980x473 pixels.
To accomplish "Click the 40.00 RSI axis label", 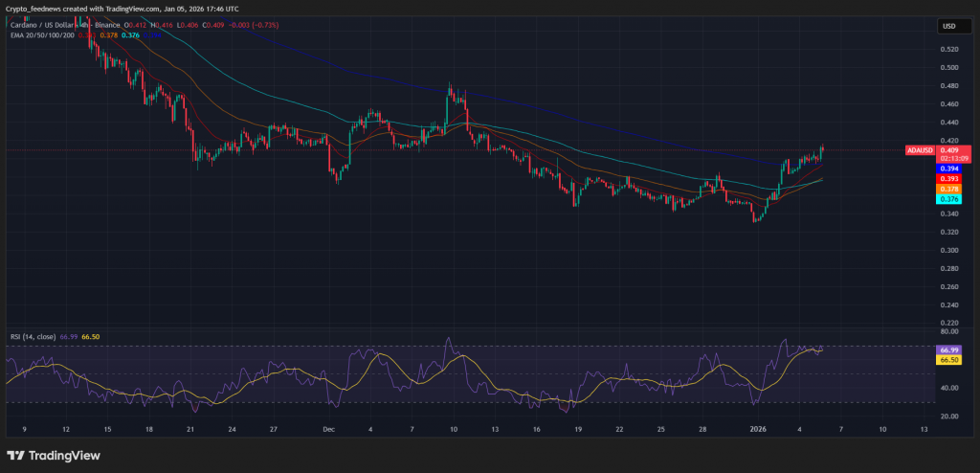I will pos(948,388).
